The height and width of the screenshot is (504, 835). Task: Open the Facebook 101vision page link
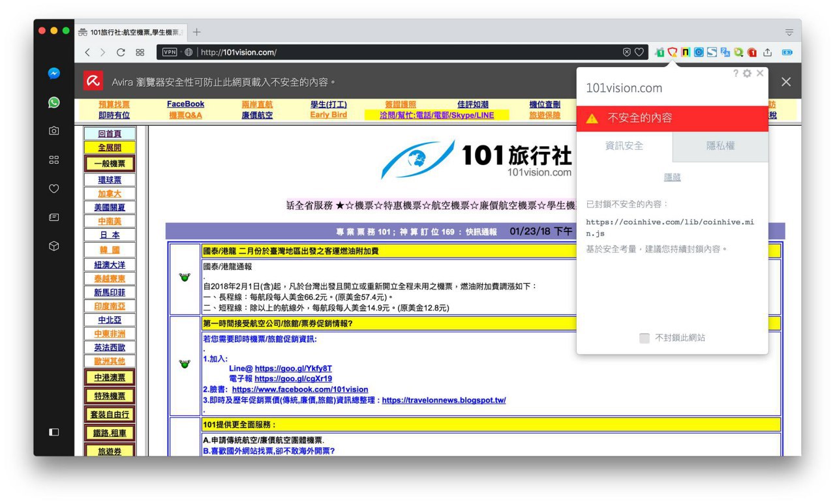pyautogui.click(x=300, y=389)
